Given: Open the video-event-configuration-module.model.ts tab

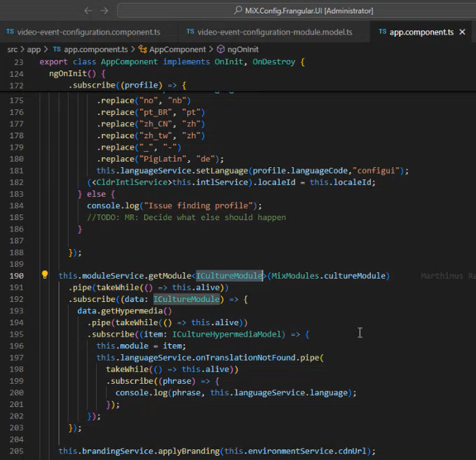Looking at the screenshot, I should 274,32.
